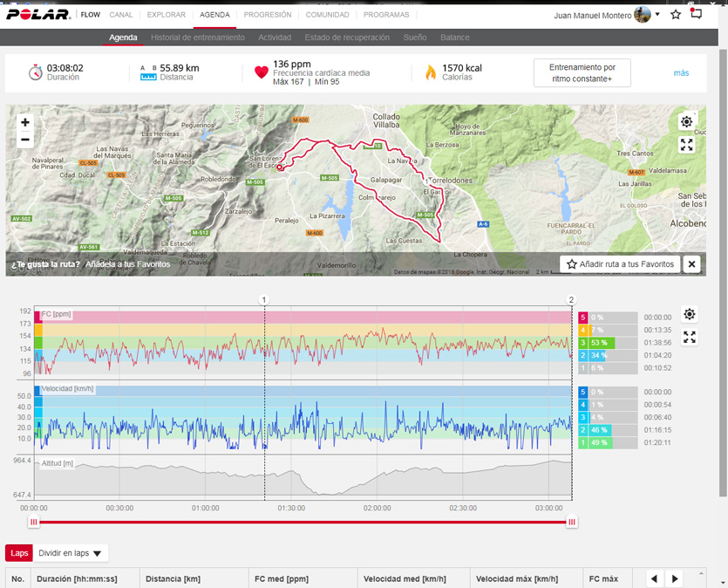The image size is (728, 588).
Task: Click the heart rate icon
Action: point(262,72)
